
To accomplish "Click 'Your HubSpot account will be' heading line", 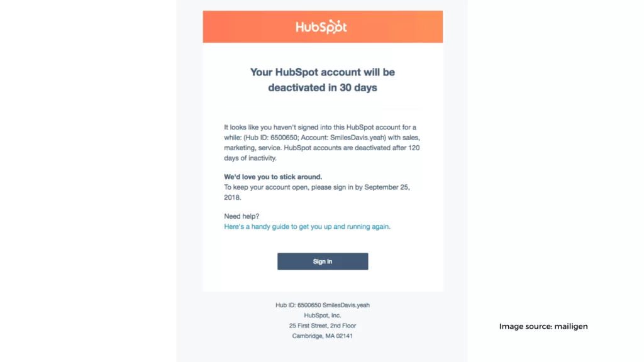I will click(x=323, y=72).
